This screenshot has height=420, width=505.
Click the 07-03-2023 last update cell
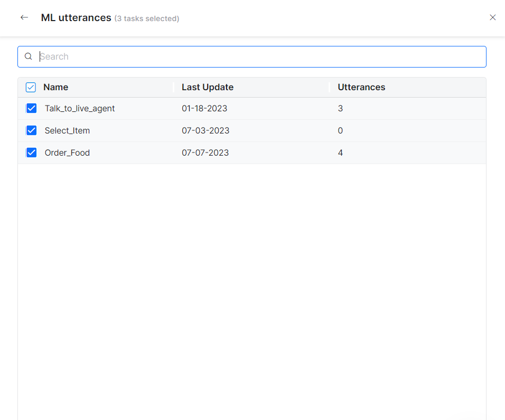pos(205,130)
